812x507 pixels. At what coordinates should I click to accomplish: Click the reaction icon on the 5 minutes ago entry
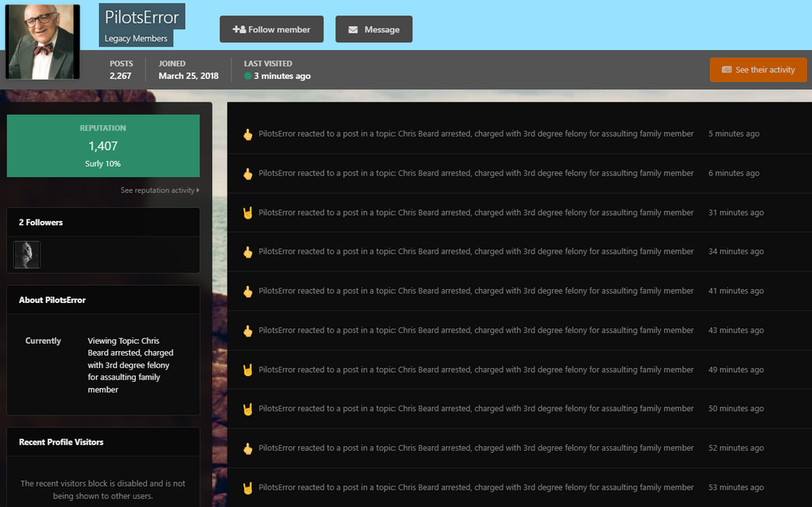[248, 134]
